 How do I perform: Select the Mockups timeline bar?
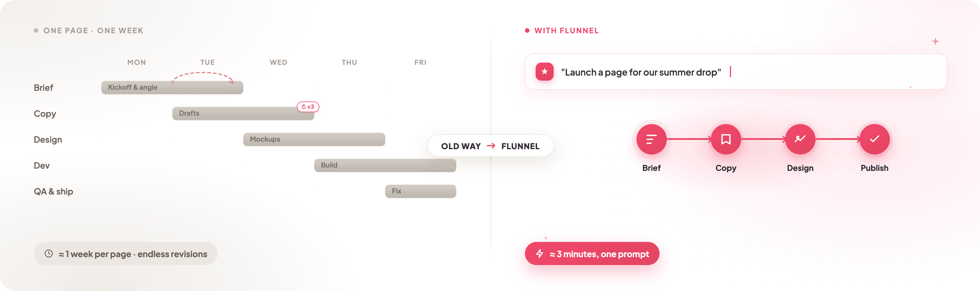[x=314, y=139]
